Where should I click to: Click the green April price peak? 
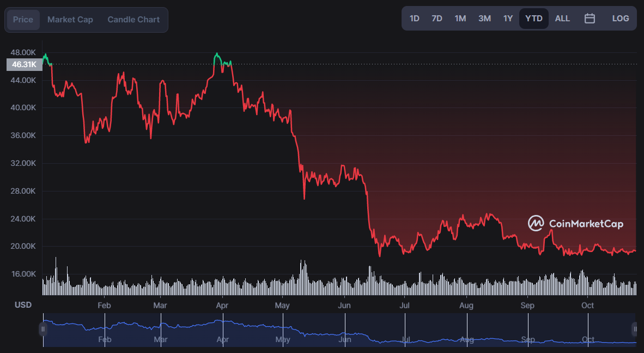click(217, 54)
